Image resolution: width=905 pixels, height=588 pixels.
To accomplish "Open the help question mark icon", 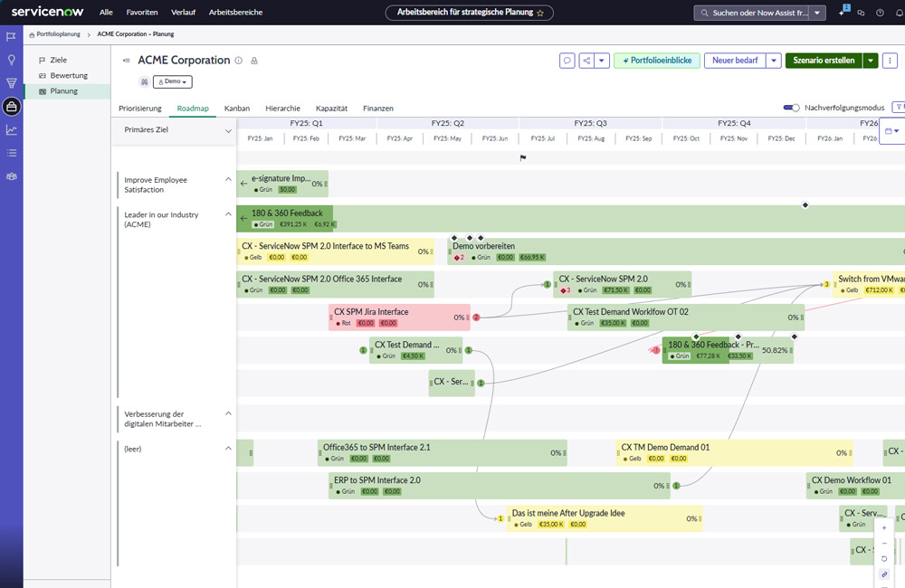I will pos(880,13).
